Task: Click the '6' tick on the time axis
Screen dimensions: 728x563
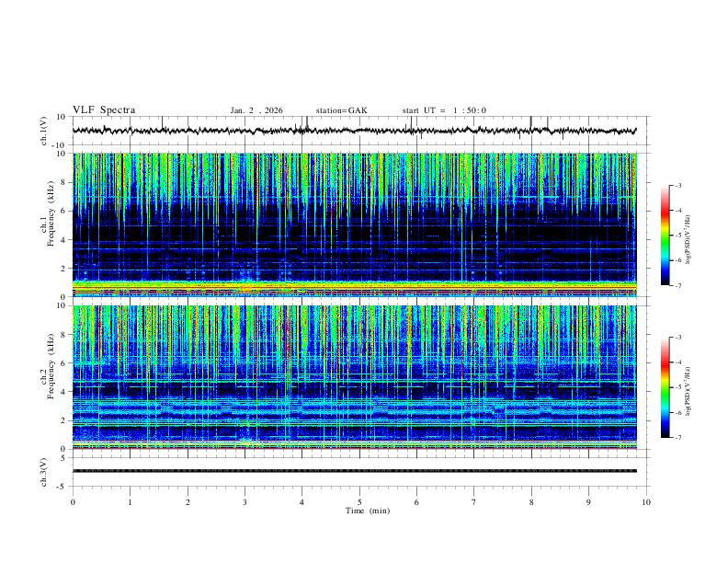Action: 417,502
